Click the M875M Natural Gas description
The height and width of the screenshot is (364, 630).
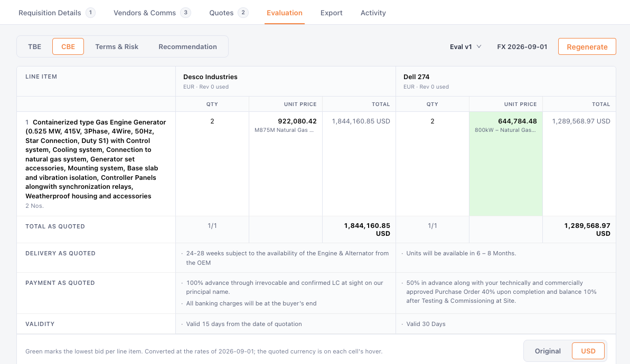pyautogui.click(x=284, y=130)
